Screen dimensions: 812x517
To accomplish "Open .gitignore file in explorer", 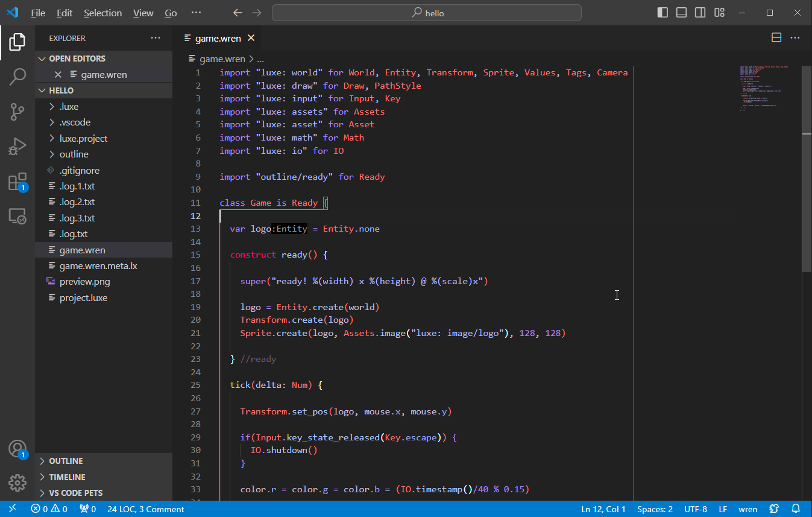I will (104, 170).
